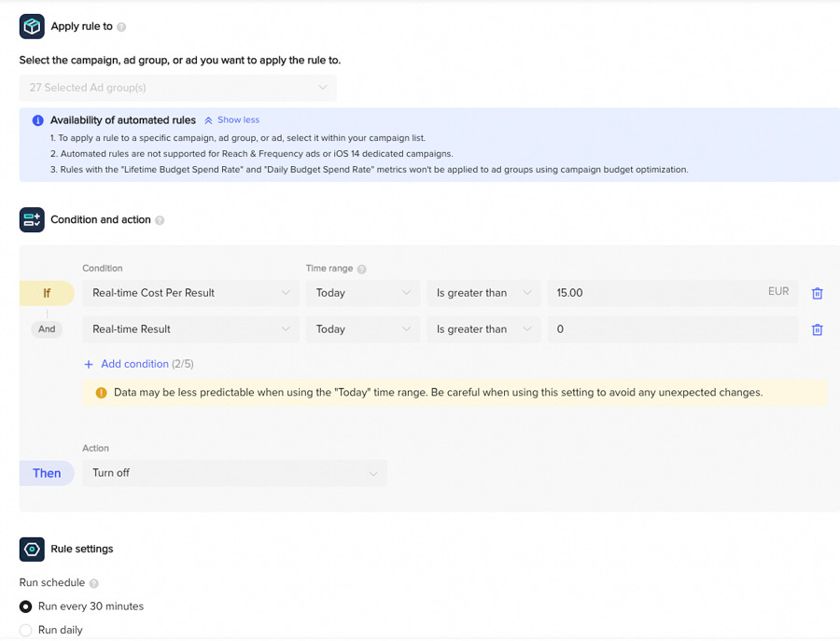The width and height of the screenshot is (840, 641).
Task: Collapse info with Show less link
Action: (232, 120)
